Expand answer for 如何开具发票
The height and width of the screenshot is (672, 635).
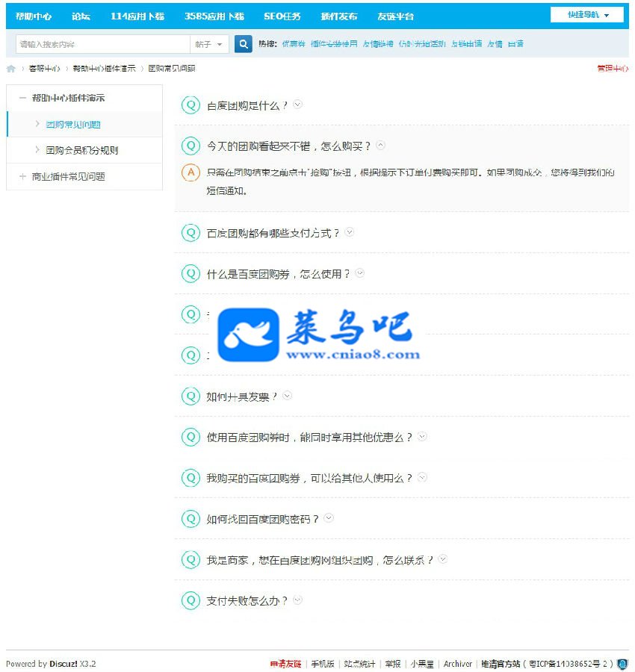click(x=288, y=395)
